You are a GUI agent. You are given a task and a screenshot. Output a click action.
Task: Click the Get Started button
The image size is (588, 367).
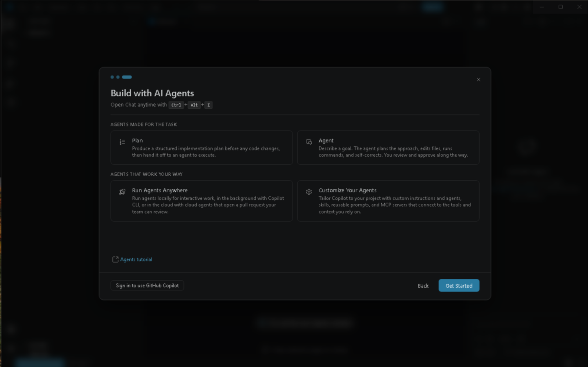coord(459,286)
